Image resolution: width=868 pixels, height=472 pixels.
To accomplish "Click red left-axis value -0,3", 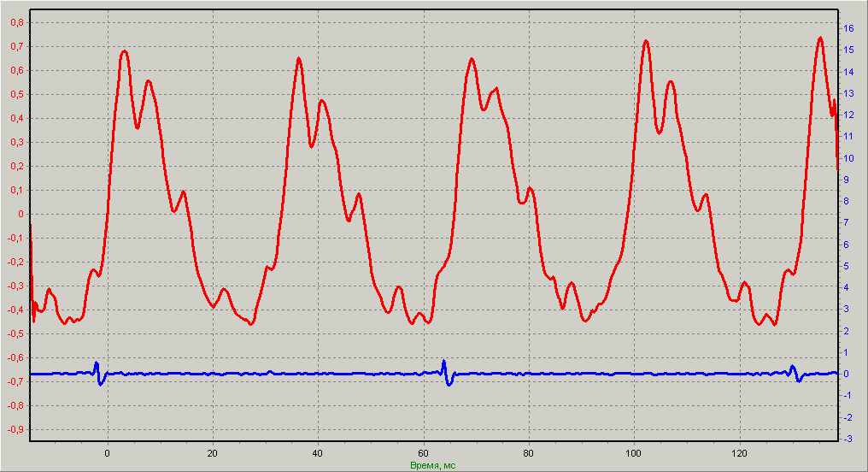I will 15,286.
